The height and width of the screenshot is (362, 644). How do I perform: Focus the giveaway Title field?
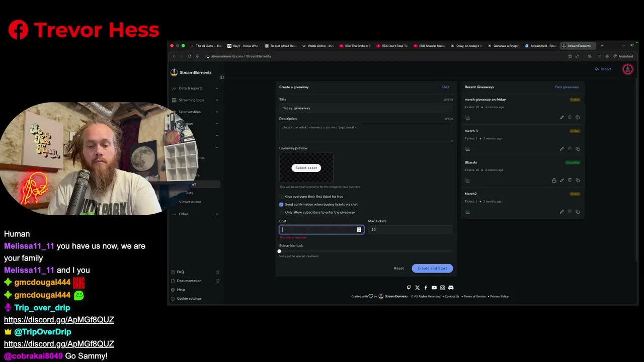click(x=366, y=108)
